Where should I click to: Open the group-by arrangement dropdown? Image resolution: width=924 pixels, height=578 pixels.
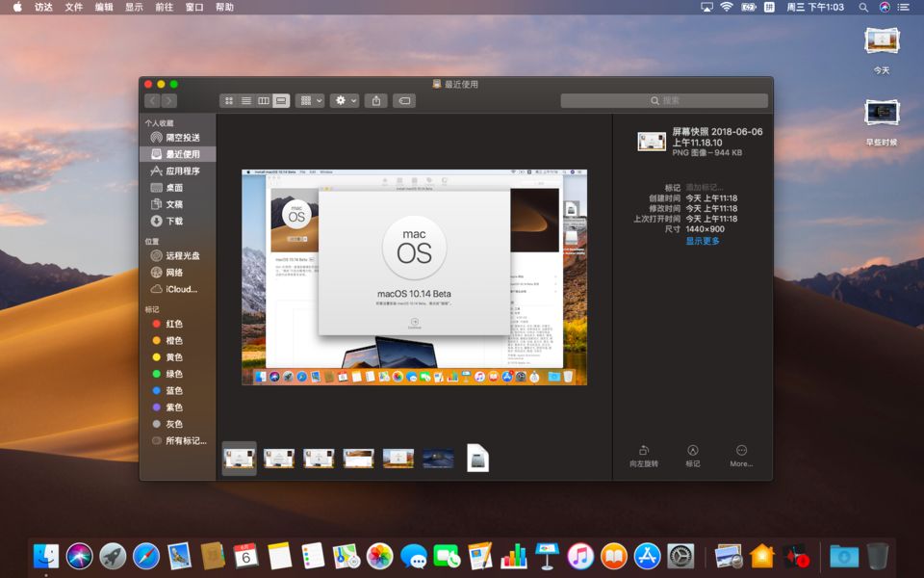(x=310, y=101)
